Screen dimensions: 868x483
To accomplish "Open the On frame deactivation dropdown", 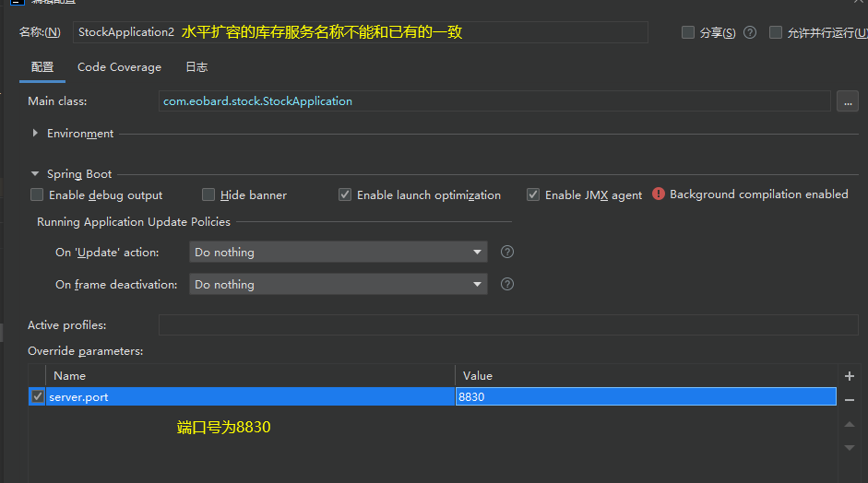I will pos(338,285).
